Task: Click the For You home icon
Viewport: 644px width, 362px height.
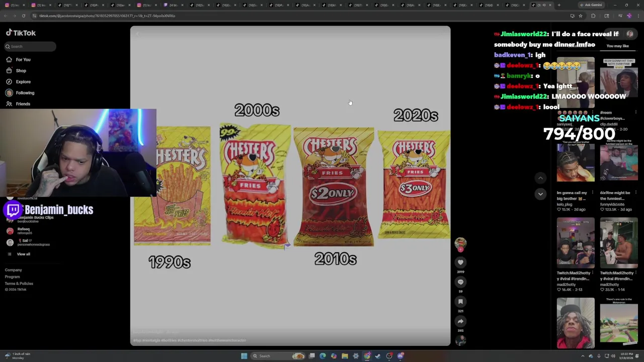Action: (x=9, y=59)
